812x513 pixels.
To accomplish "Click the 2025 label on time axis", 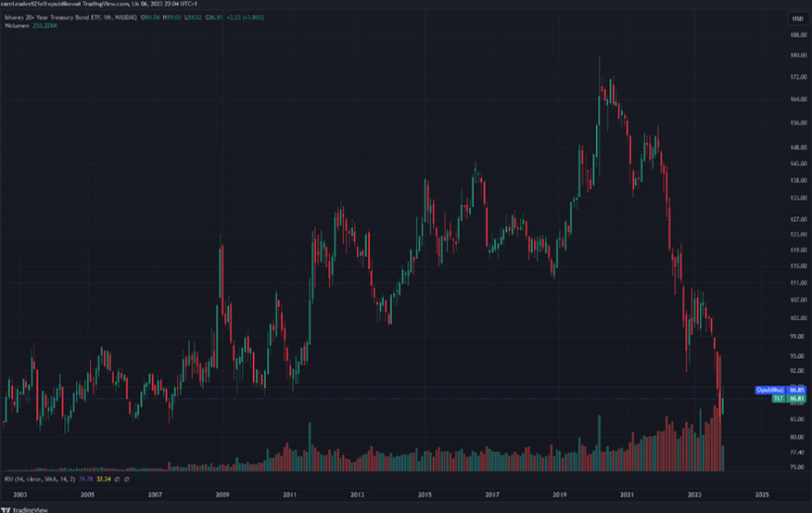I will [762, 495].
